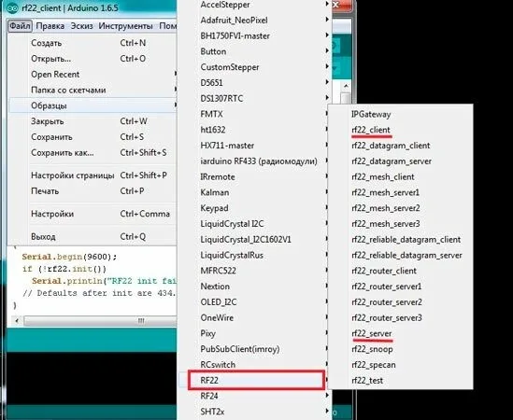Open rf22_mesh_server1 example
The image size is (513, 420).
click(401, 192)
